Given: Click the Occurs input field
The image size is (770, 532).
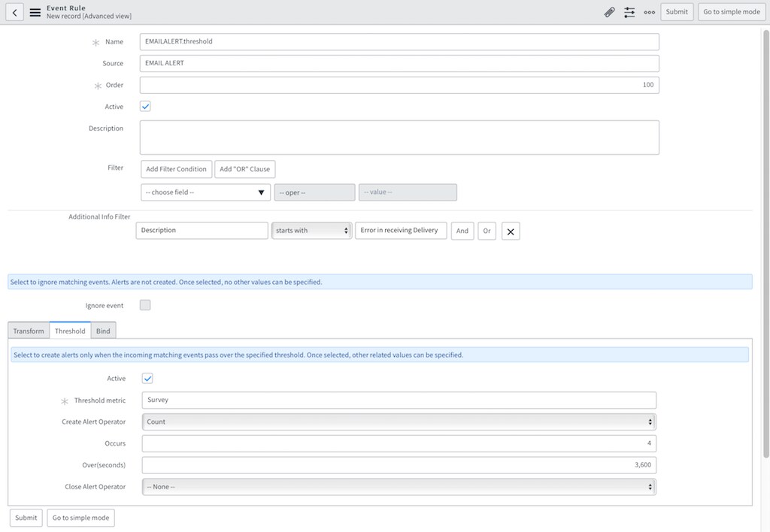Looking at the screenshot, I should [399, 443].
